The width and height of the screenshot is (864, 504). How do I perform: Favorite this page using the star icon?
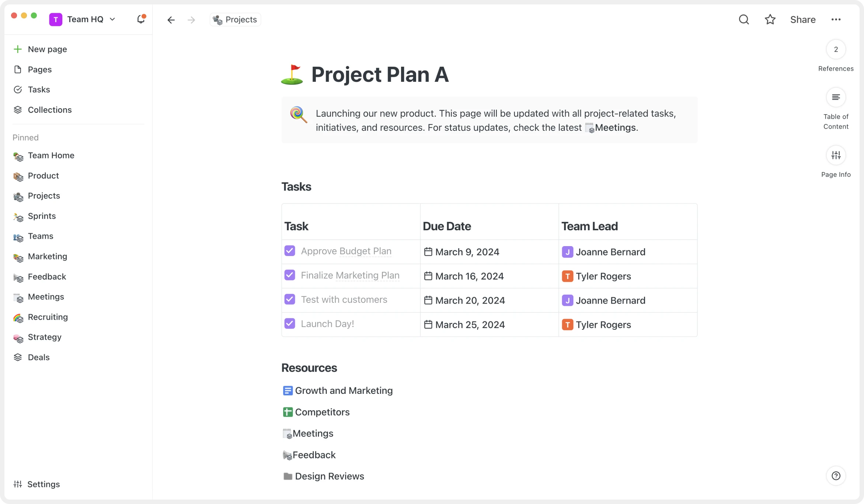click(770, 19)
